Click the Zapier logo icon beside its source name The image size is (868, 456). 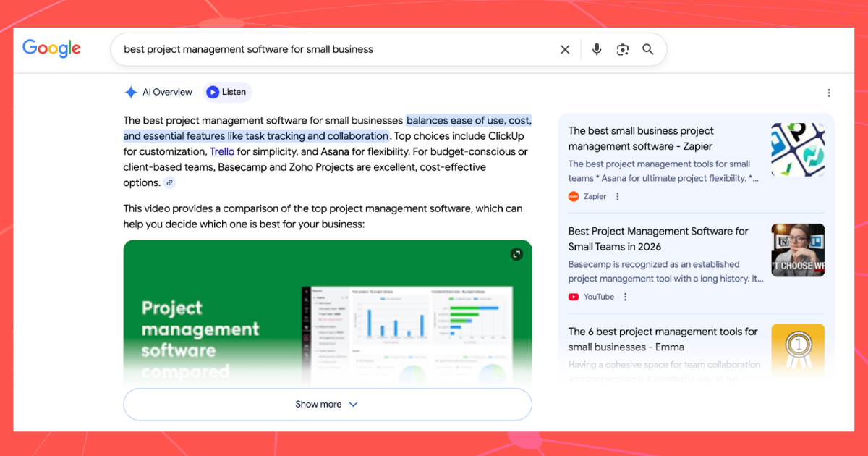[x=572, y=196]
